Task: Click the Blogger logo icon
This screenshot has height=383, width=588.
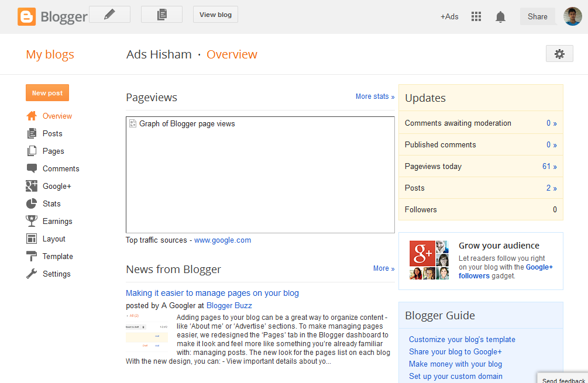Action: tap(27, 16)
